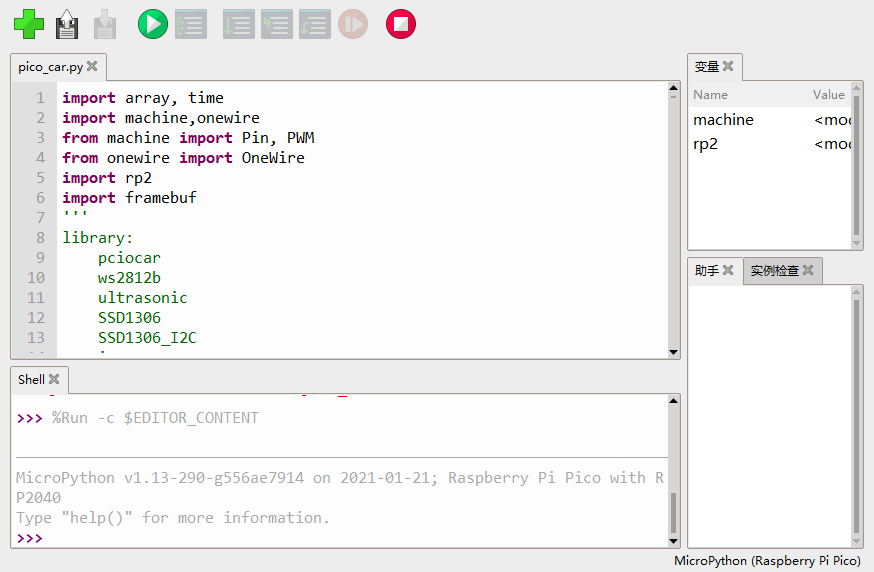Run the current script with green play button

tap(153, 24)
